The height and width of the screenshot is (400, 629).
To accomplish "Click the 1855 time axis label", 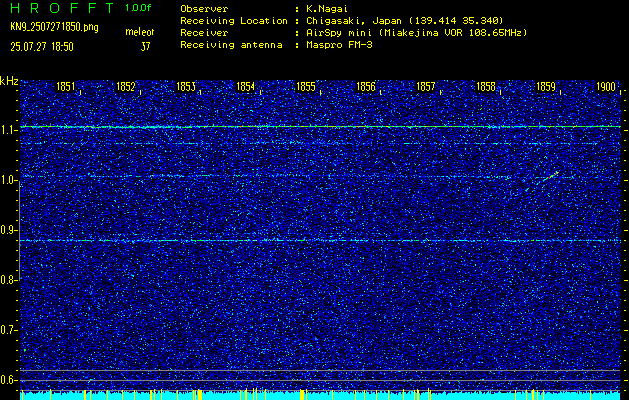I will 306,87.
